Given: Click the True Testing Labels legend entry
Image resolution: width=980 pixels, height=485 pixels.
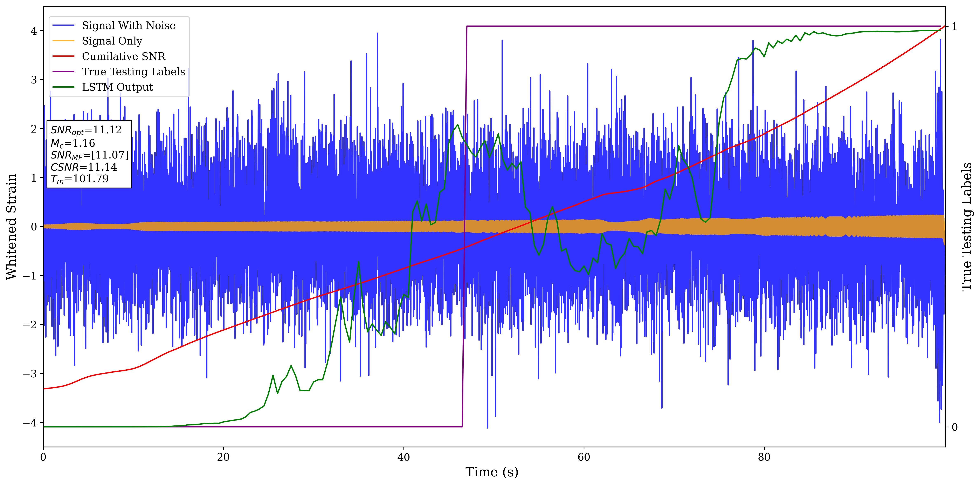Looking at the screenshot, I should click(x=133, y=72).
